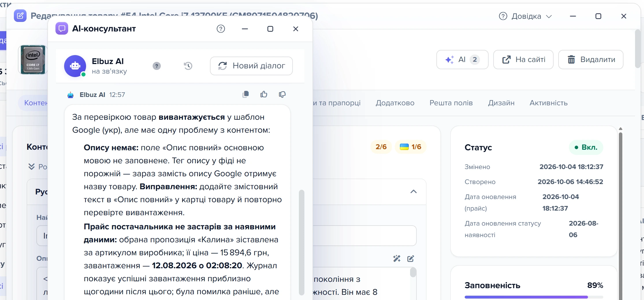Click the Змінено date value
This screenshot has width=644, height=300.
(x=571, y=167)
